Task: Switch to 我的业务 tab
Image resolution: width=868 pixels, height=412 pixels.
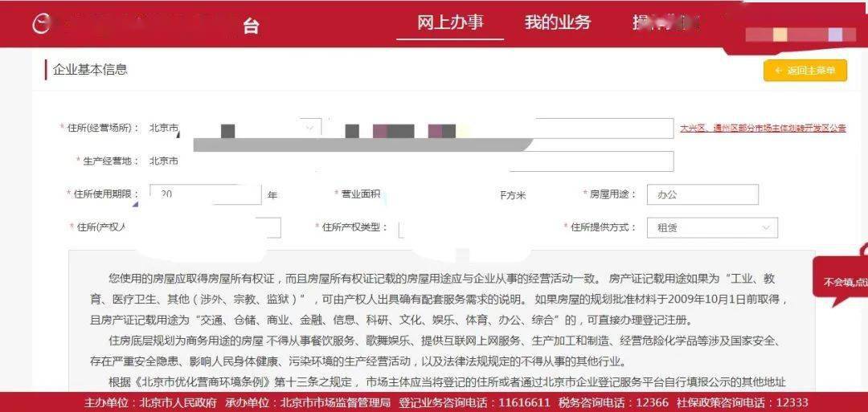Action: (558, 22)
